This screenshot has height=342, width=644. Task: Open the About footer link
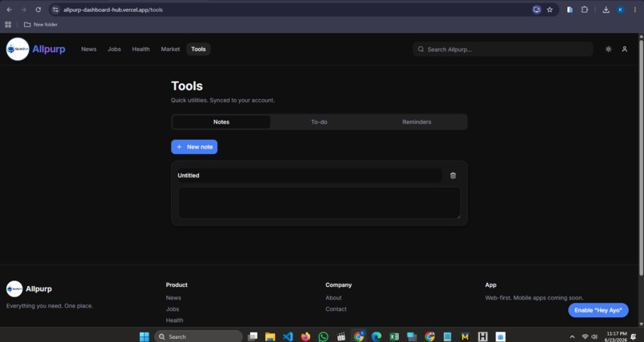tap(333, 298)
